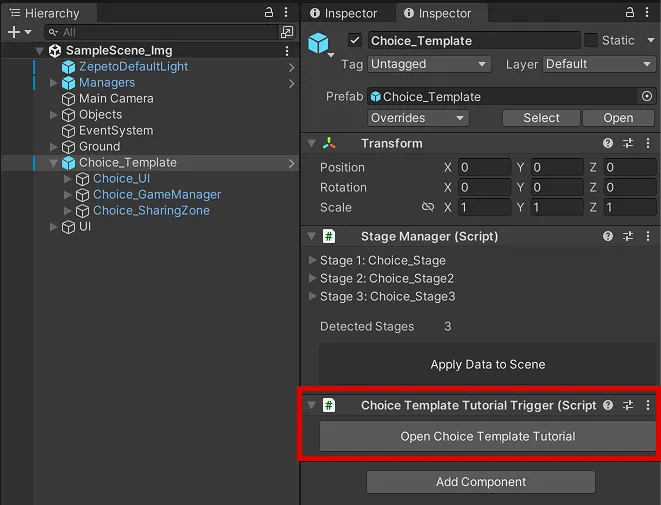Open Transform presets slider icon
661x505 pixels.
click(x=628, y=143)
